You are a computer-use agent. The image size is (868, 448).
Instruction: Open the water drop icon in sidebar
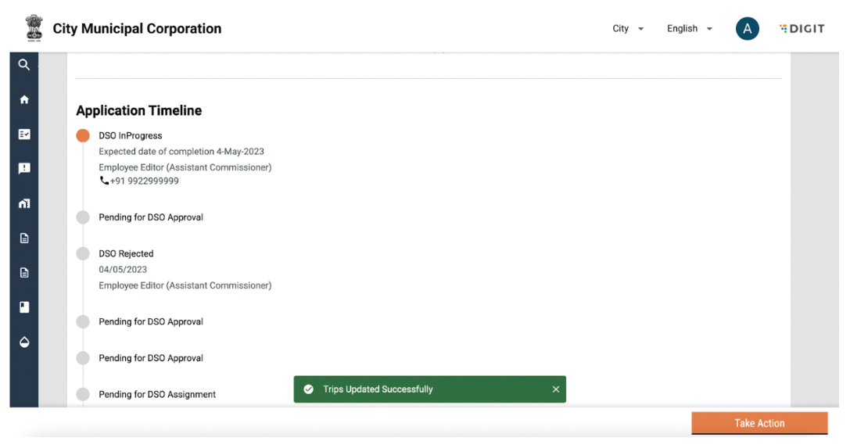point(24,342)
